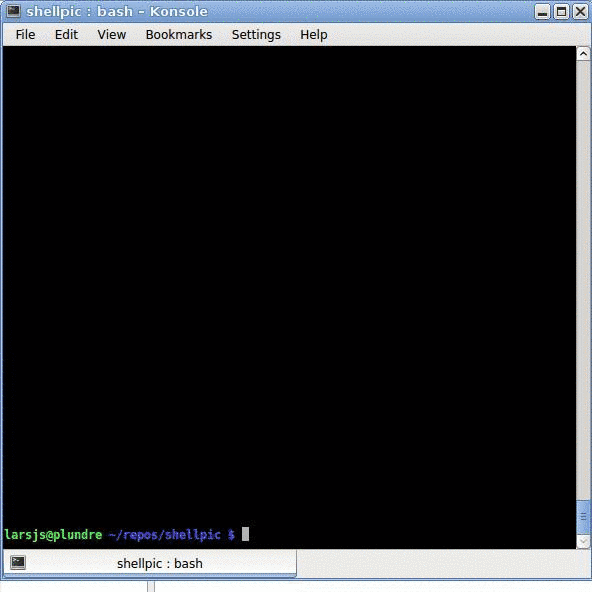Minimize the Konsole window
The width and height of the screenshot is (592, 592).
[542, 12]
